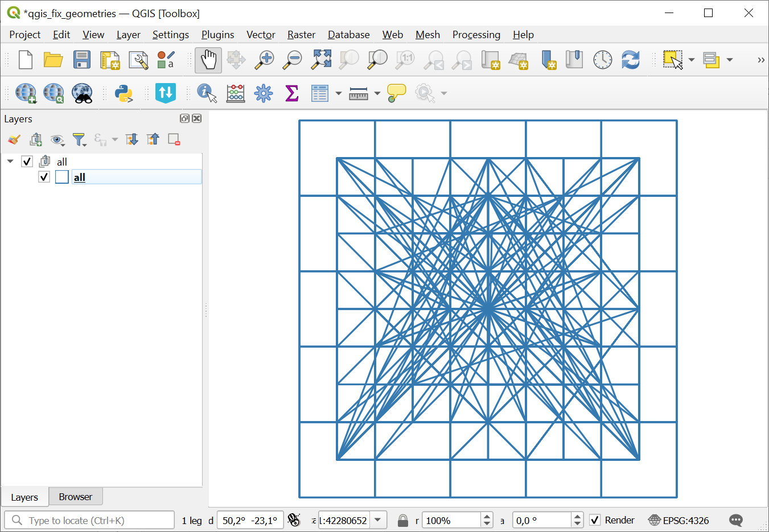The height and width of the screenshot is (532, 769).
Task: Select the Pan Map tool
Action: click(x=208, y=59)
